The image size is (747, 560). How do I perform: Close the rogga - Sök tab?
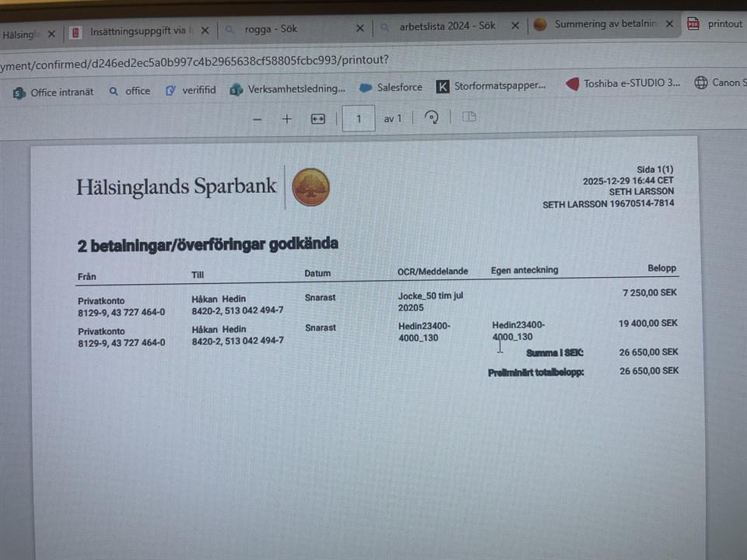360,28
